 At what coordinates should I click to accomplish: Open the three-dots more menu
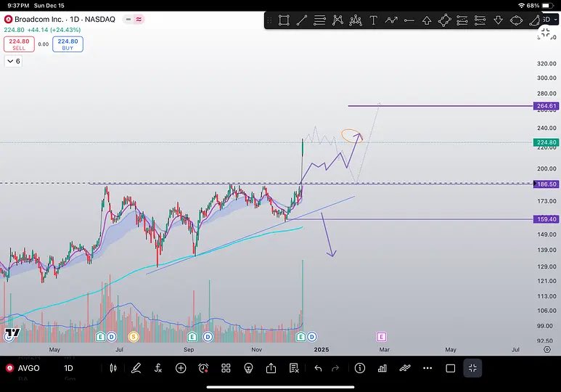(x=427, y=368)
